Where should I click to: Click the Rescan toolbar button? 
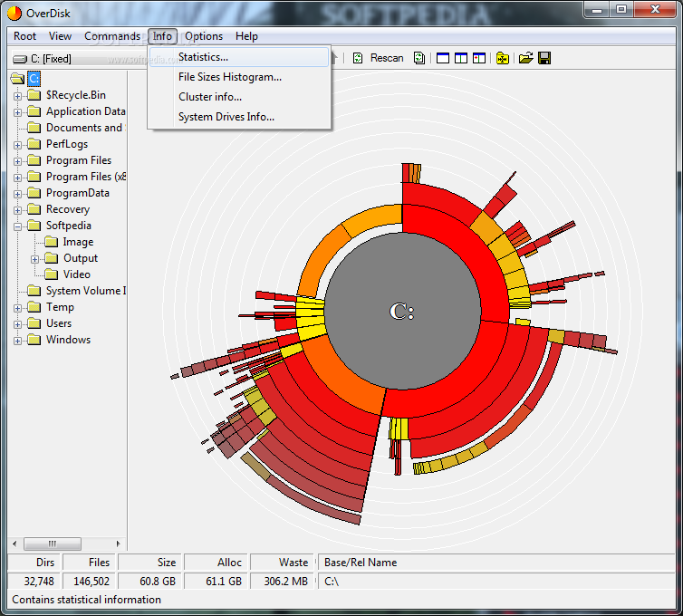[x=378, y=58]
